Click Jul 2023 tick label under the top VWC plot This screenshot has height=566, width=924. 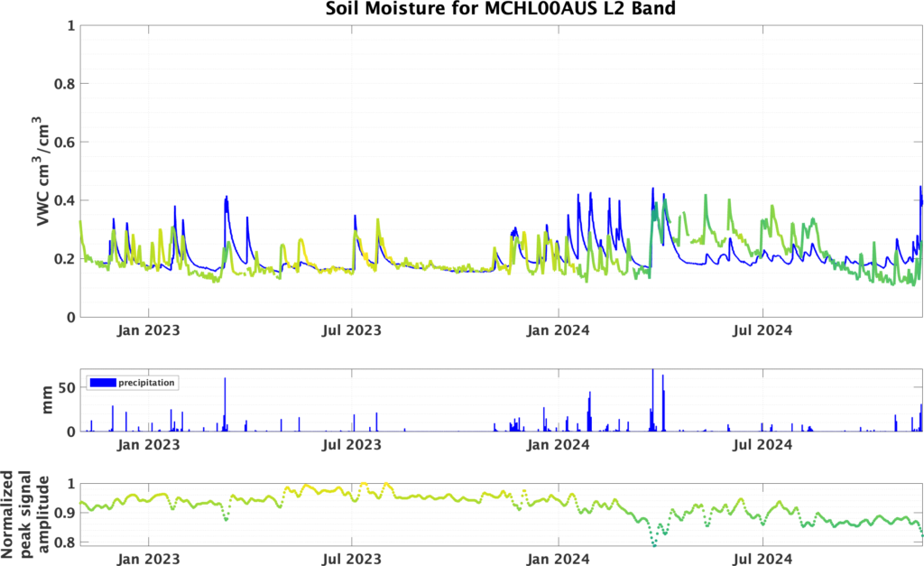[353, 330]
